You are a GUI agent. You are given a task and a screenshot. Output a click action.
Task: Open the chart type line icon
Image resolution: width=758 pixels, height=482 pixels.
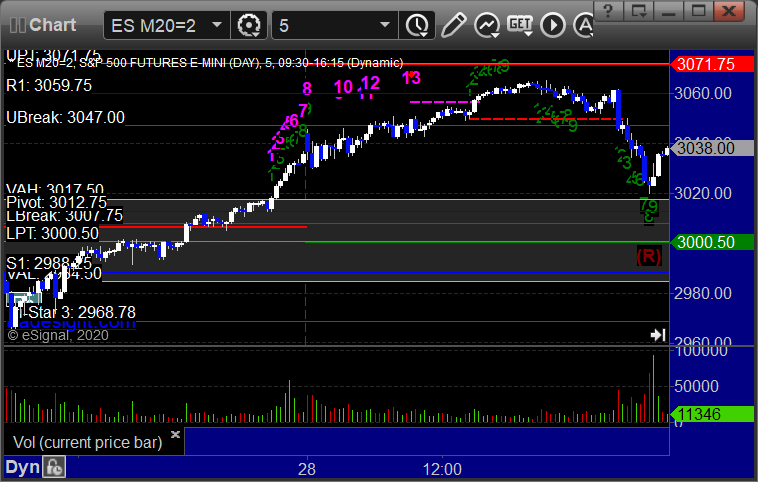click(x=486, y=25)
